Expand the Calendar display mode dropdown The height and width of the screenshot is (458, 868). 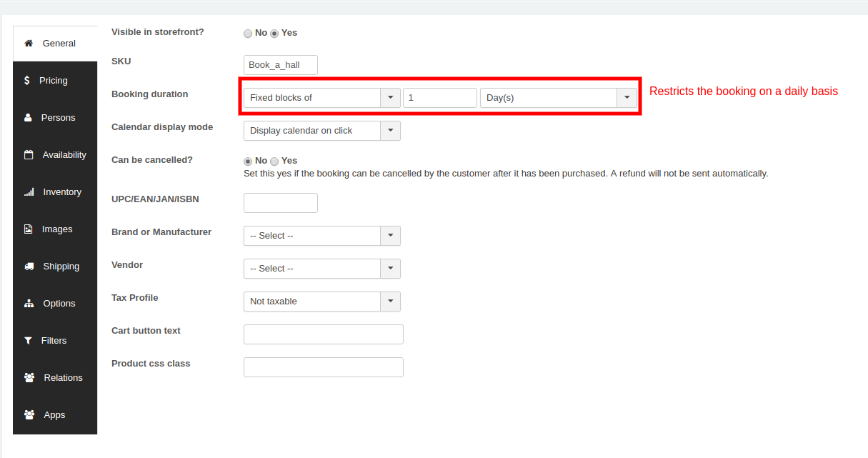(321, 131)
